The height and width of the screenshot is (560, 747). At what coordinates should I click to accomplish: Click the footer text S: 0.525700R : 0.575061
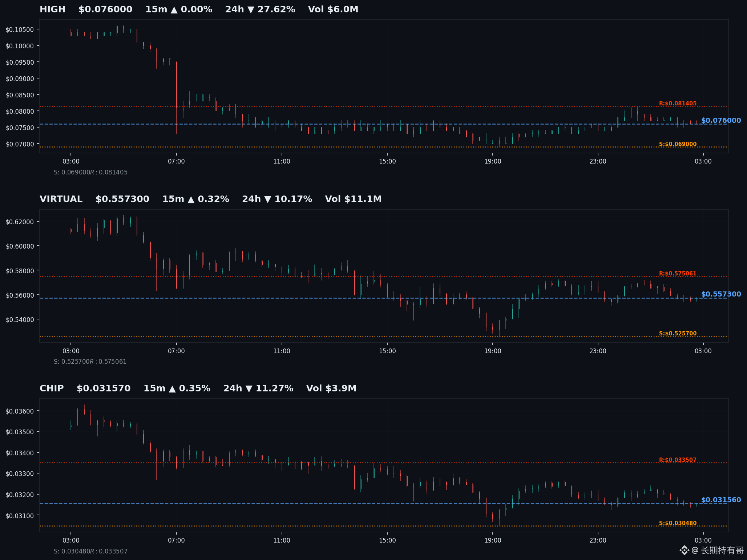pos(90,362)
